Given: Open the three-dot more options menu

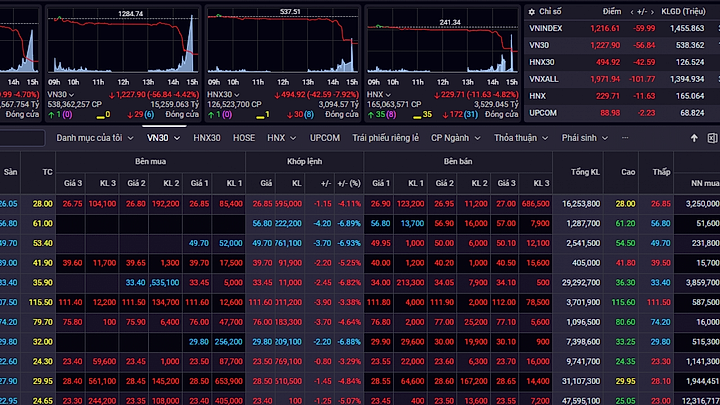Looking at the screenshot, I should pyautogui.click(x=625, y=138).
